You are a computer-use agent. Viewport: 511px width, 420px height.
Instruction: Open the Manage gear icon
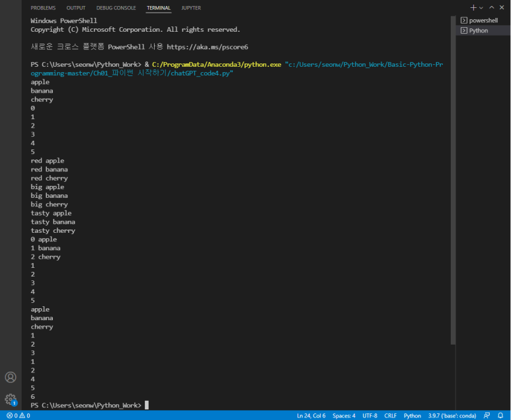point(11,399)
